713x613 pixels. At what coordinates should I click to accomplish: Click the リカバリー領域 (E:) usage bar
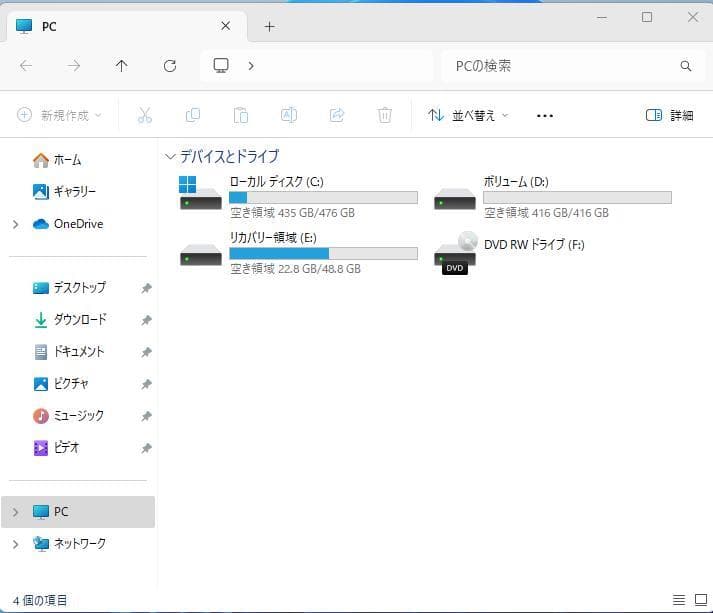[x=323, y=254]
